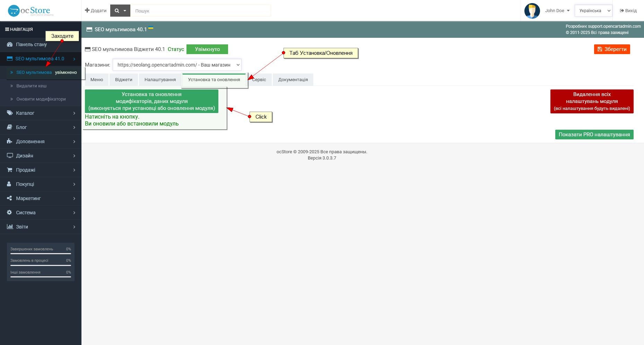Viewport: 644px width, 345px height.
Task: Click the card icon in the SEO мультимова 40.1 header
Action: point(89,29)
